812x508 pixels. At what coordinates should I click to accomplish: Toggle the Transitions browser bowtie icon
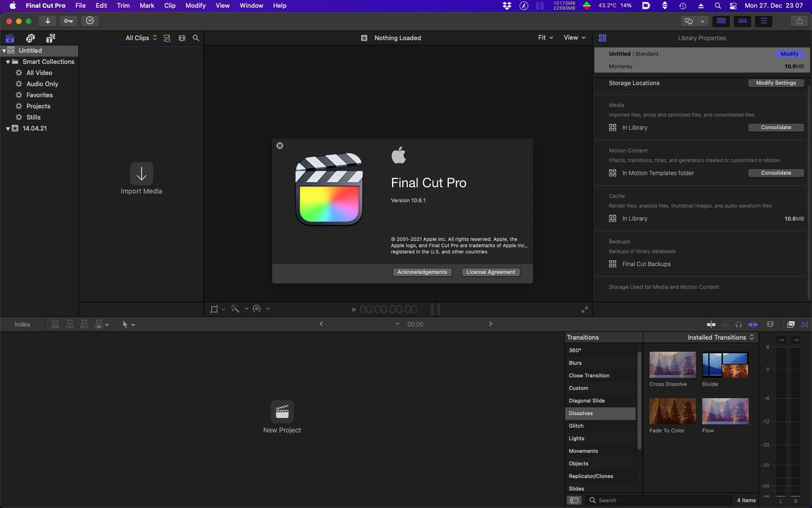pyautogui.click(x=805, y=324)
